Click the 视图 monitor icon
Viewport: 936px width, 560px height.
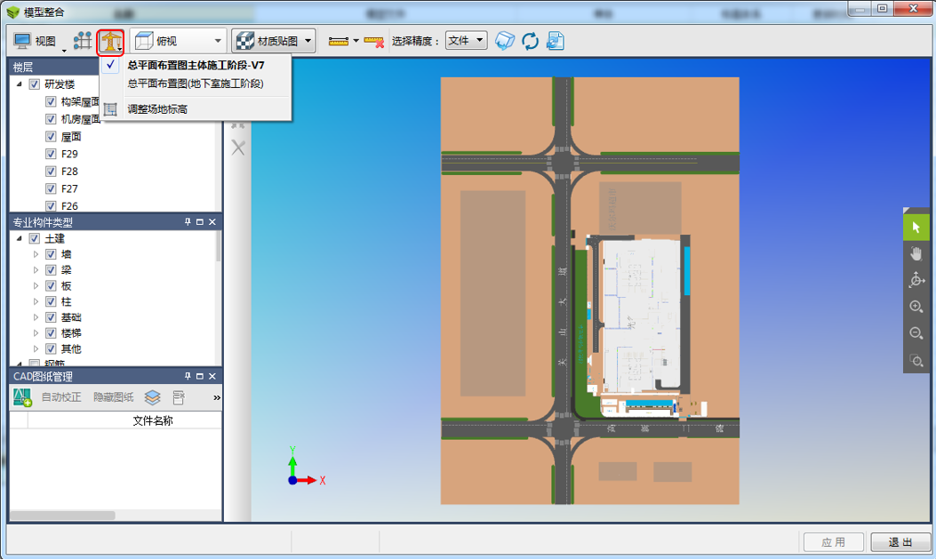[22, 41]
